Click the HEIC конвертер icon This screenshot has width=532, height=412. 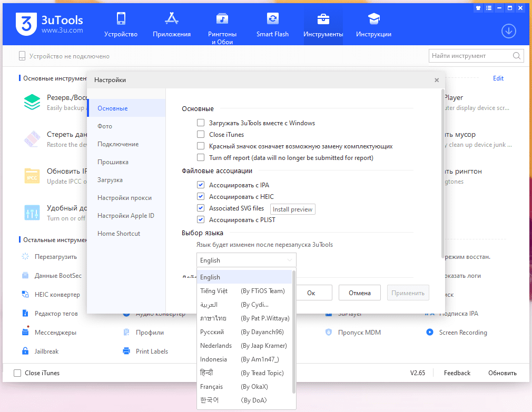(25, 295)
